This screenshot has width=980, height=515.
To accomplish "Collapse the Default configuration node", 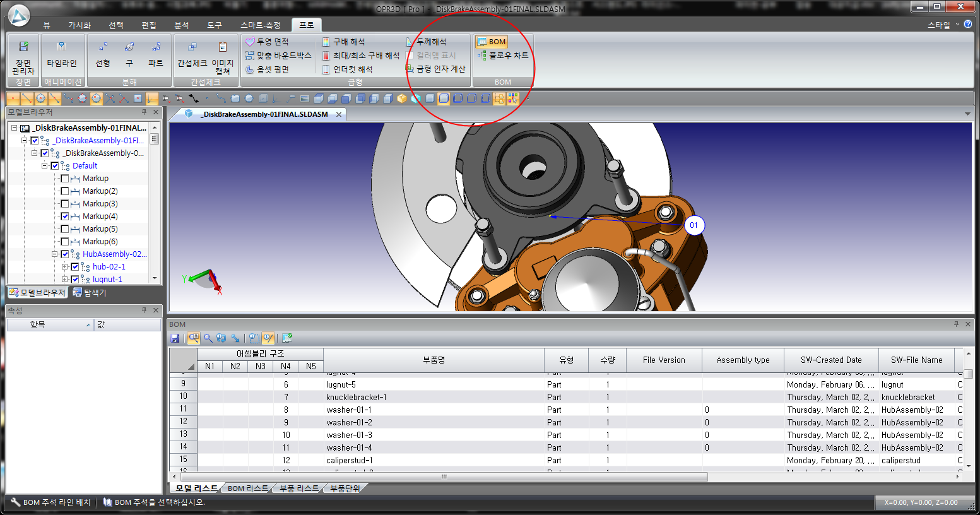I will [45, 166].
